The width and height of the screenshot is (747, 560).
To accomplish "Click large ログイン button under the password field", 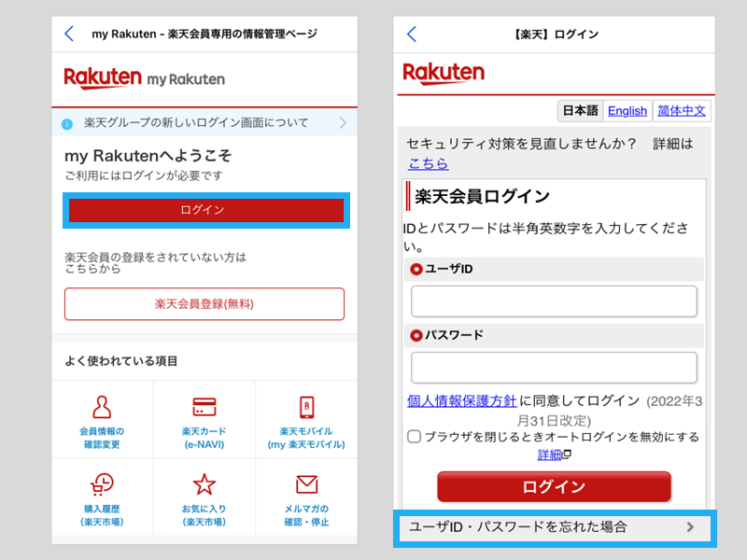I will [554, 486].
